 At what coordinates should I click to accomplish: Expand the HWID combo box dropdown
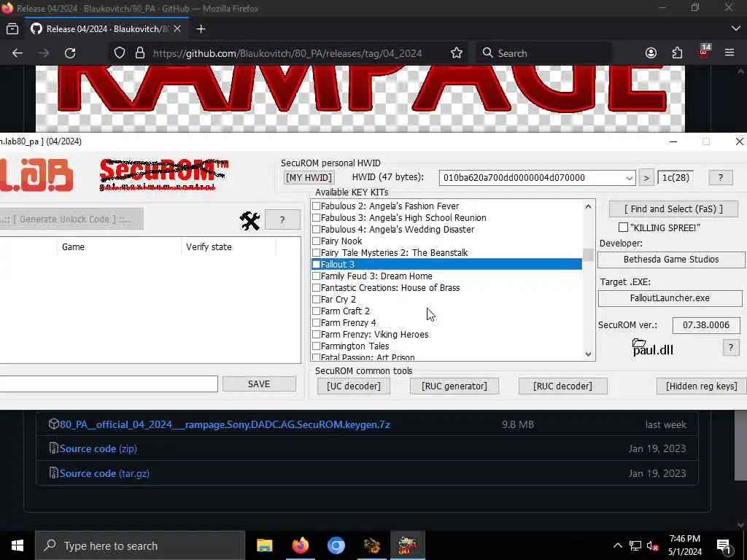tap(629, 178)
